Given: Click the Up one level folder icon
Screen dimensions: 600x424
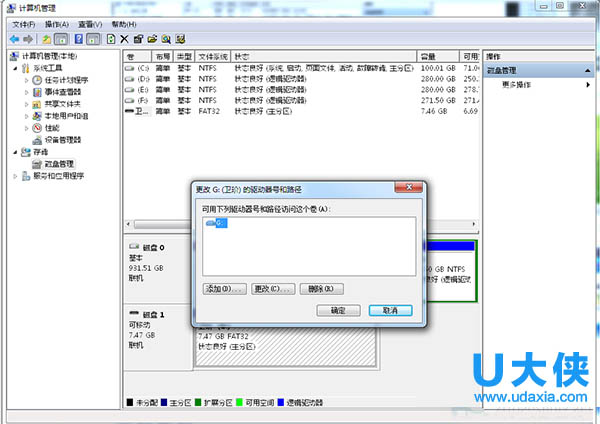Looking at the screenshot, I should [46, 39].
